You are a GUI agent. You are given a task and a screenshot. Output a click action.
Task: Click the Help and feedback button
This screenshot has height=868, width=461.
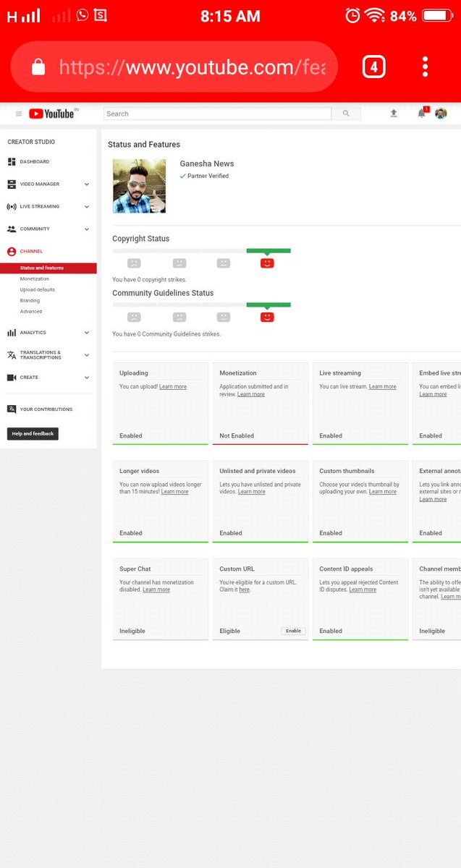[33, 434]
